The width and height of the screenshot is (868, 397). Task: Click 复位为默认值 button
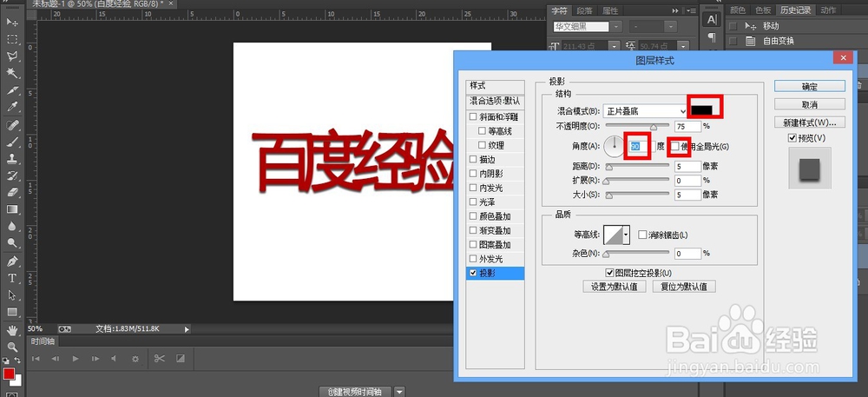684,287
